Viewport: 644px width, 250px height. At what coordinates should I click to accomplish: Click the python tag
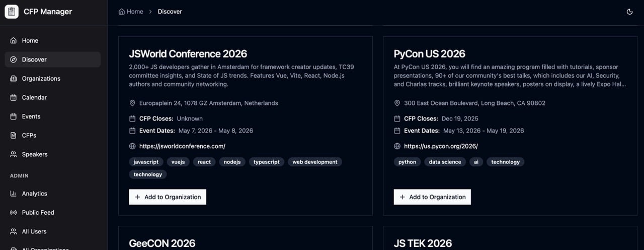click(408, 162)
